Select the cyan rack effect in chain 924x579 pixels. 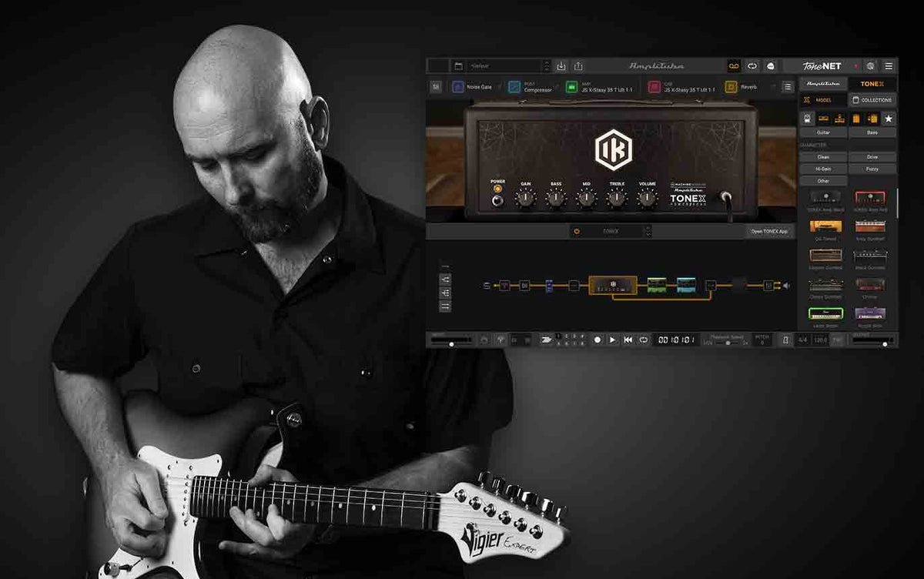(686, 285)
